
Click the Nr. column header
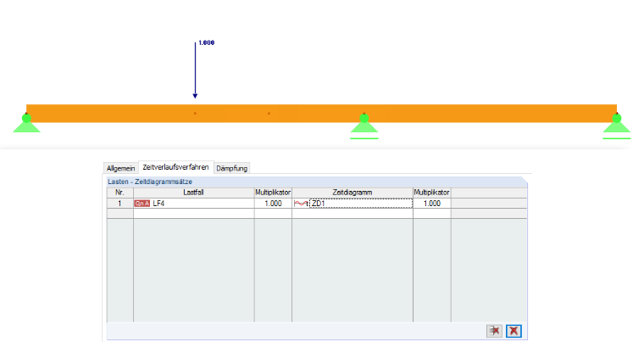click(120, 193)
